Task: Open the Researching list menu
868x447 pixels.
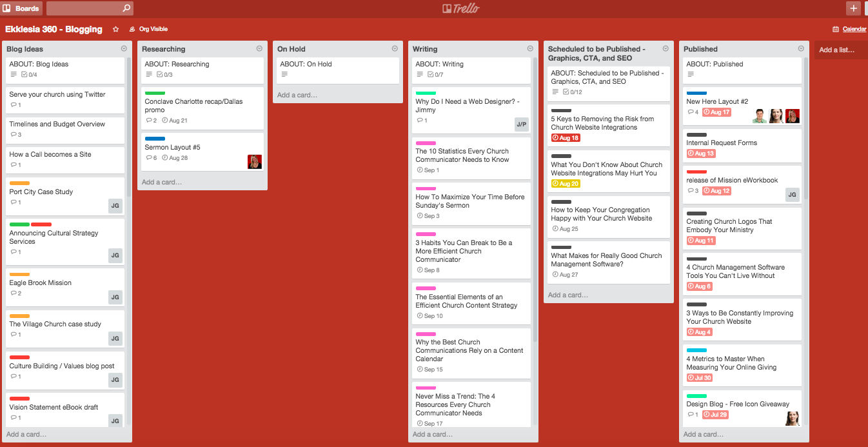Action: pyautogui.click(x=259, y=48)
